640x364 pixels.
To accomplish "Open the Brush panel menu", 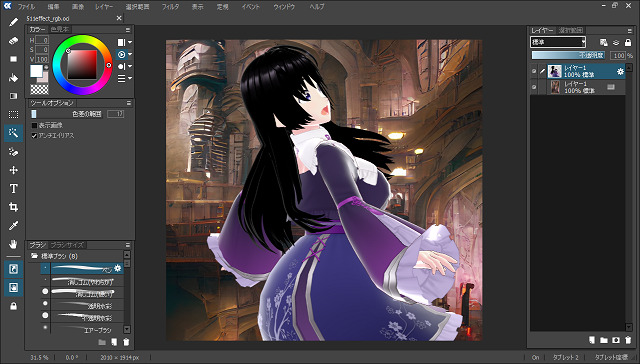I will click(x=128, y=245).
